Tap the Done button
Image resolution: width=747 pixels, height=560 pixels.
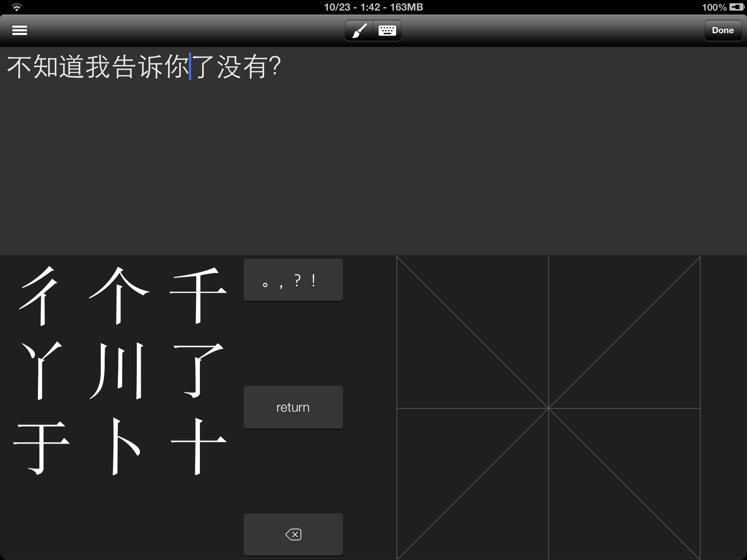coord(723,30)
